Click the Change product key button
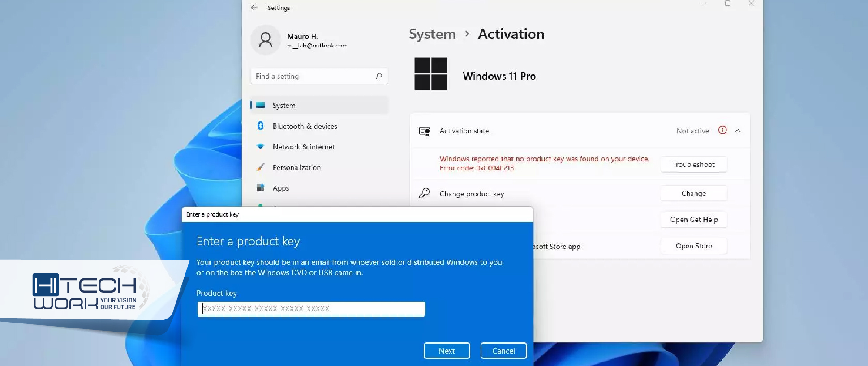The height and width of the screenshot is (366, 868). [694, 193]
